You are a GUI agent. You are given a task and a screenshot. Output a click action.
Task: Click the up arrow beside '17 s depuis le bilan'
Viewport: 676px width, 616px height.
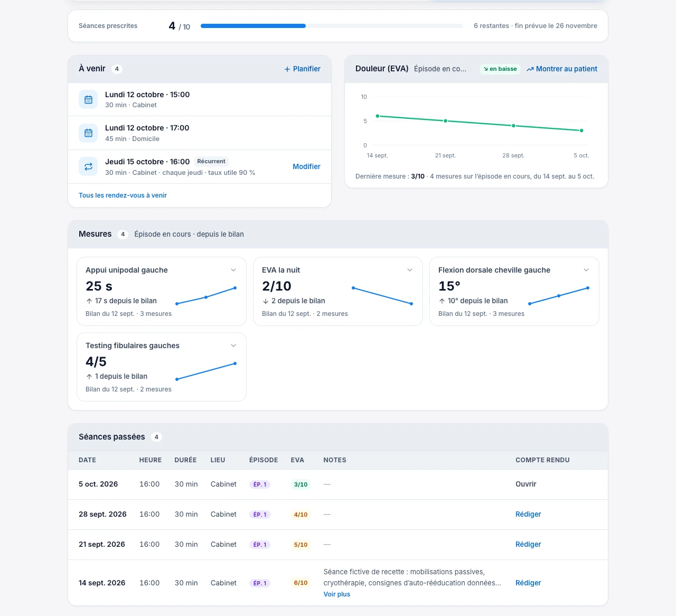pos(89,301)
